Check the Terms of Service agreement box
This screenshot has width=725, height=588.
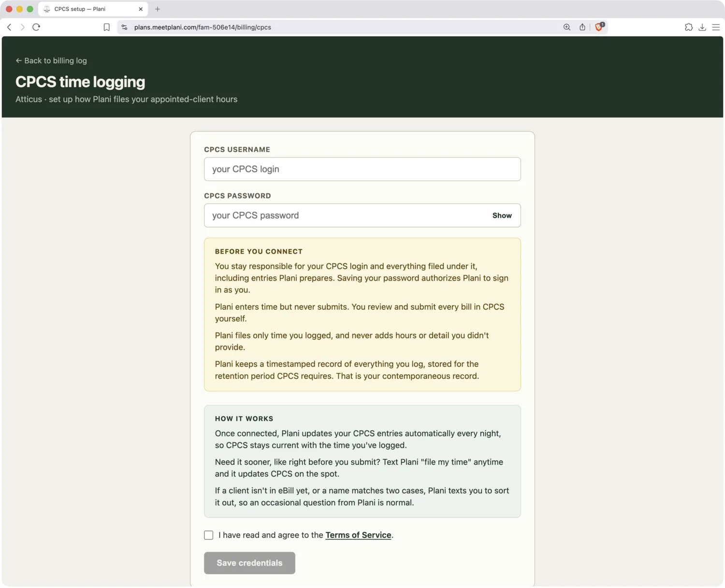pyautogui.click(x=208, y=535)
